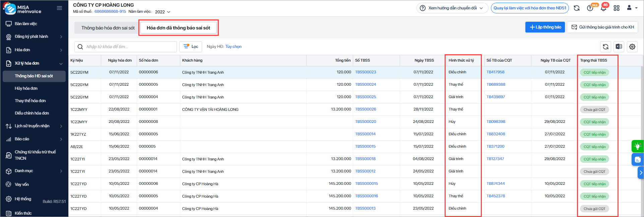Click the green lightbulb suggestion widget
This screenshot has width=644, height=217.
coord(637,146)
